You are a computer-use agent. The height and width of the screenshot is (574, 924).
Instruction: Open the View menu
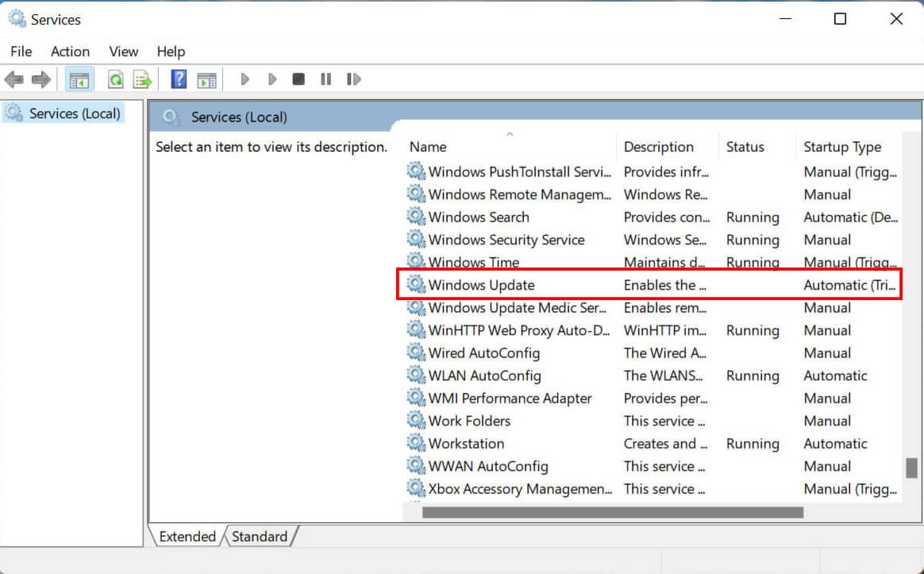[x=123, y=52]
